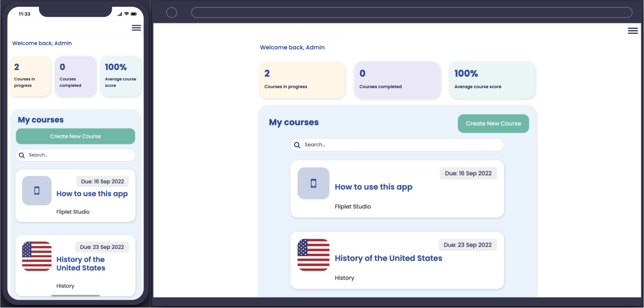This screenshot has width=644, height=308.
Task: Click search magnifier icon in desktop preview
Action: tap(297, 145)
